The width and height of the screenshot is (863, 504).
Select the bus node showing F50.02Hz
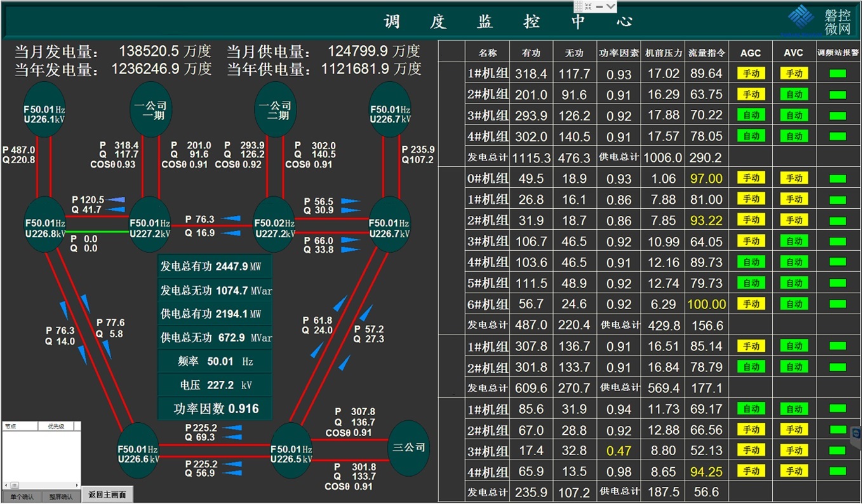tap(274, 225)
